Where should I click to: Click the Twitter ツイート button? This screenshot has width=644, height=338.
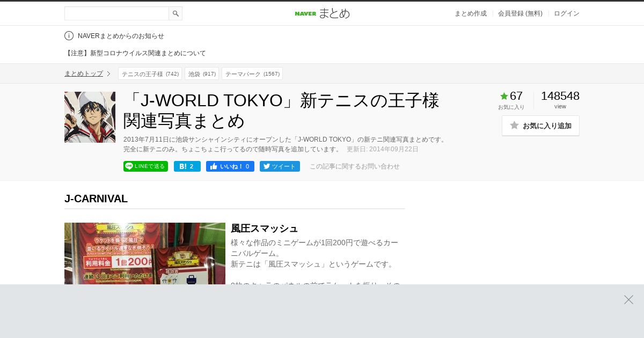[x=280, y=166]
